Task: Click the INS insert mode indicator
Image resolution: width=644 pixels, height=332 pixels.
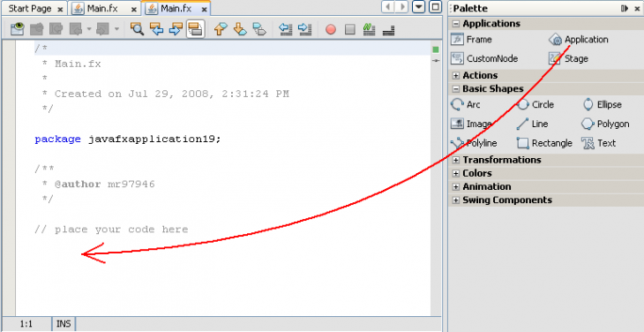Action: click(64, 324)
